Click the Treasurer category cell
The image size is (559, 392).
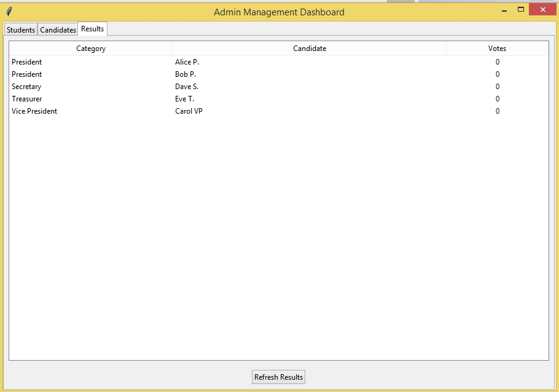click(27, 99)
